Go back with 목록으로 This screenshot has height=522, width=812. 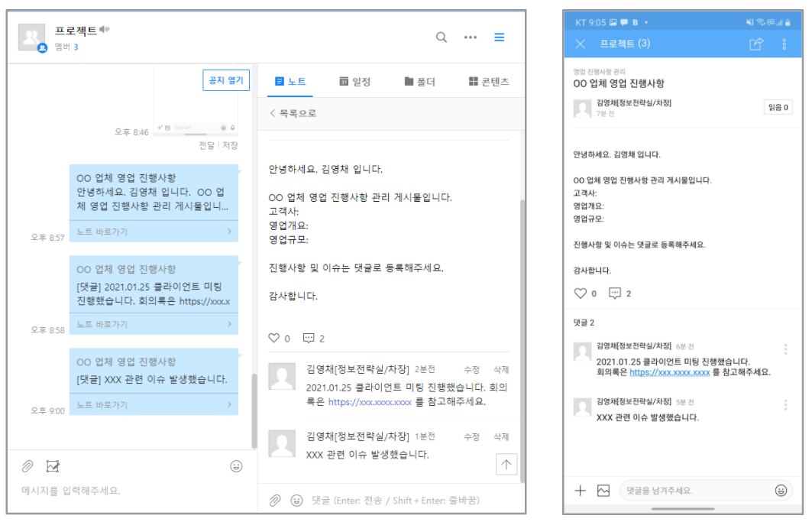point(293,113)
